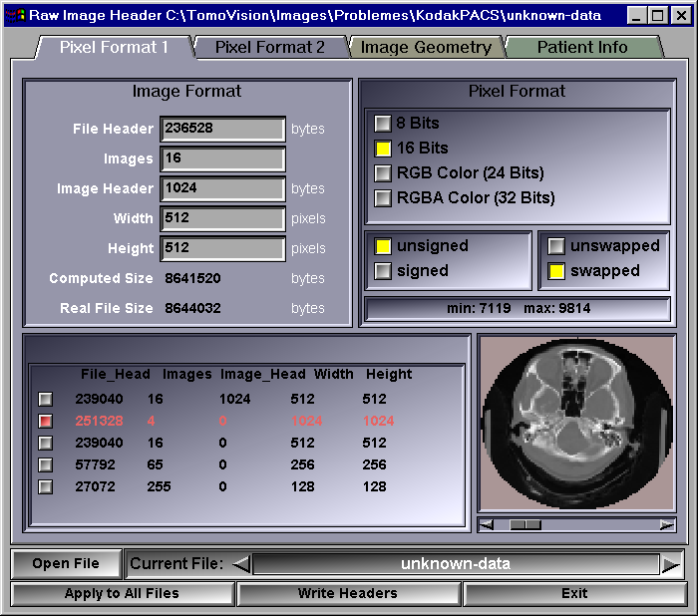Maximize the Raw Image Header window

(658, 16)
